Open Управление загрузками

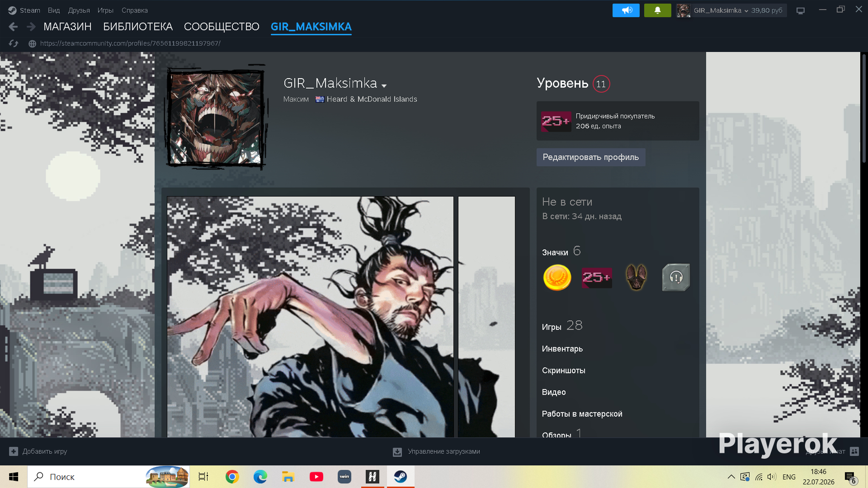click(444, 451)
